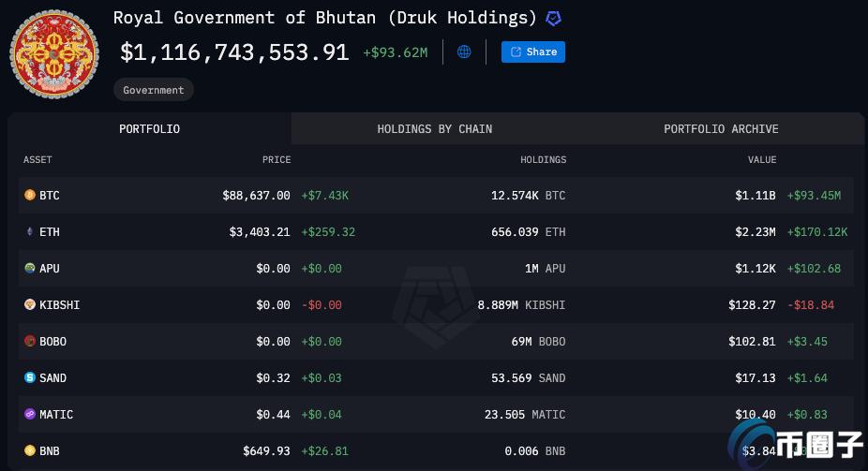
Task: Click the $1.12K APU value
Action: [x=756, y=268]
